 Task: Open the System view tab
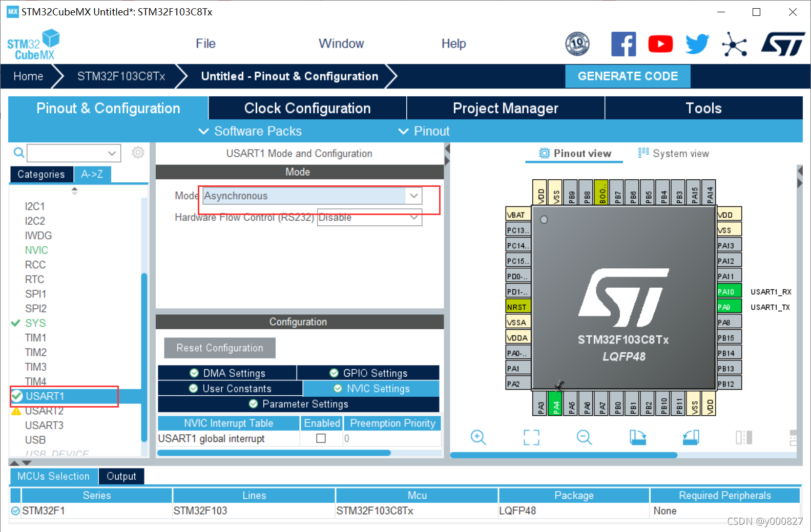[x=674, y=154]
